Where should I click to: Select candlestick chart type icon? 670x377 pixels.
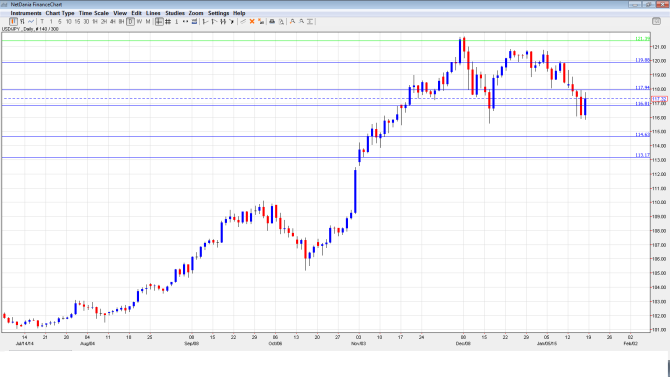[x=13, y=21]
